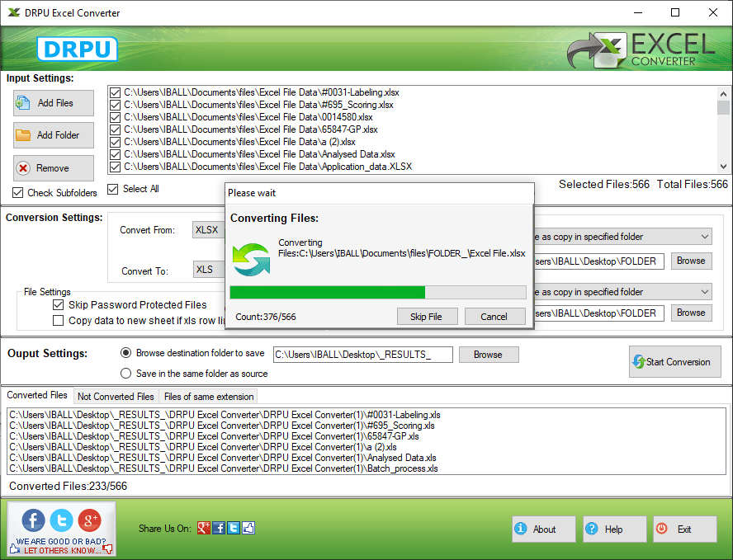Select Browse destination folder to save radio
Viewport: 733px width, 560px height.
click(125, 353)
